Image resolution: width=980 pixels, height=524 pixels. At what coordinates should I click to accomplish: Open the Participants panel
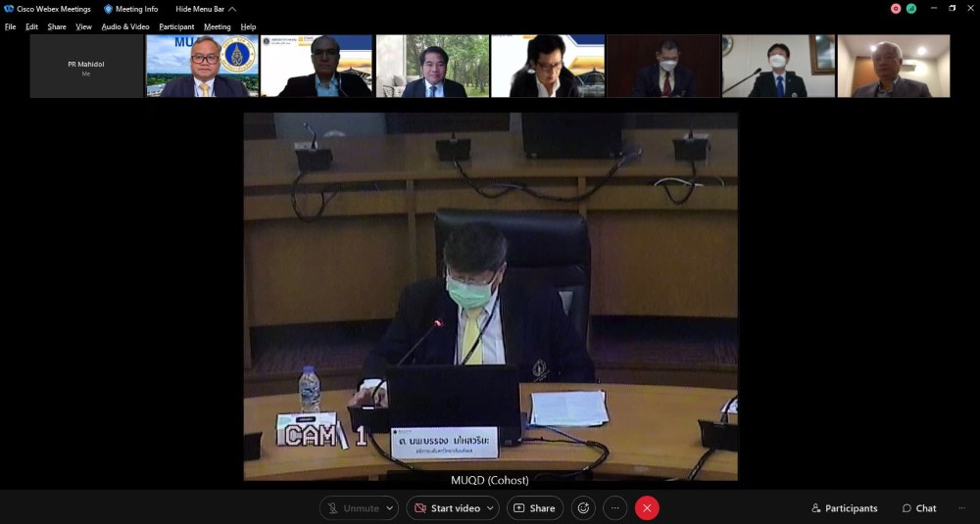844,508
